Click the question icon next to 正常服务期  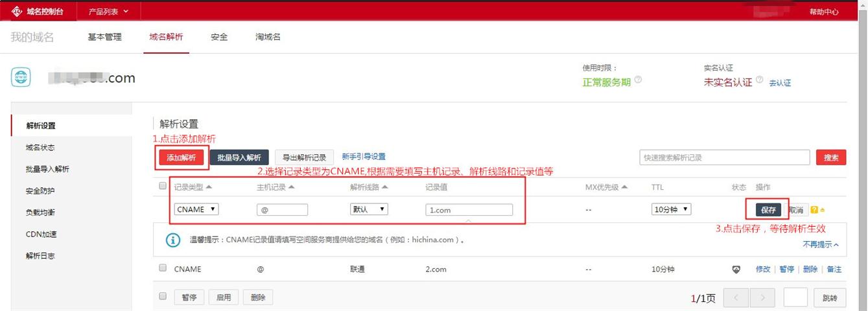tap(639, 80)
